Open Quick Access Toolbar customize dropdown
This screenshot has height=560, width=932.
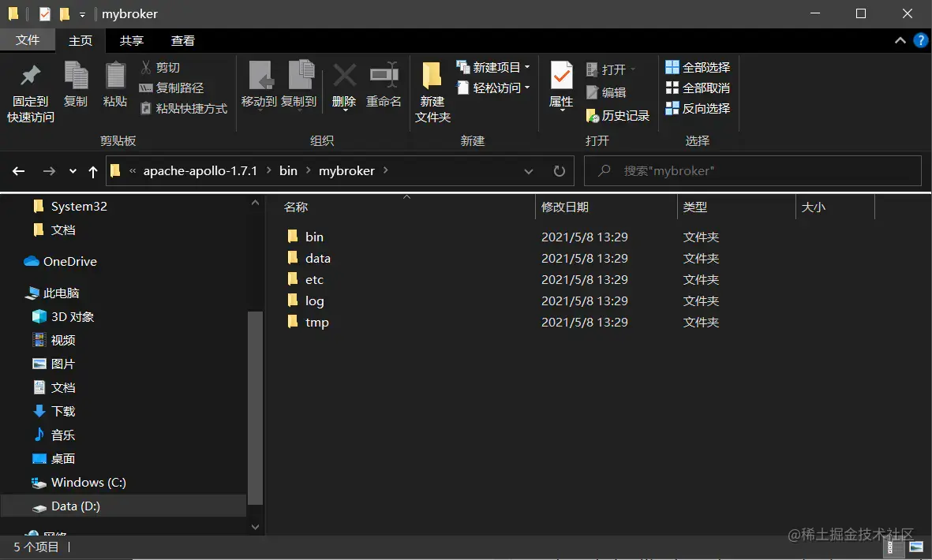point(82,13)
